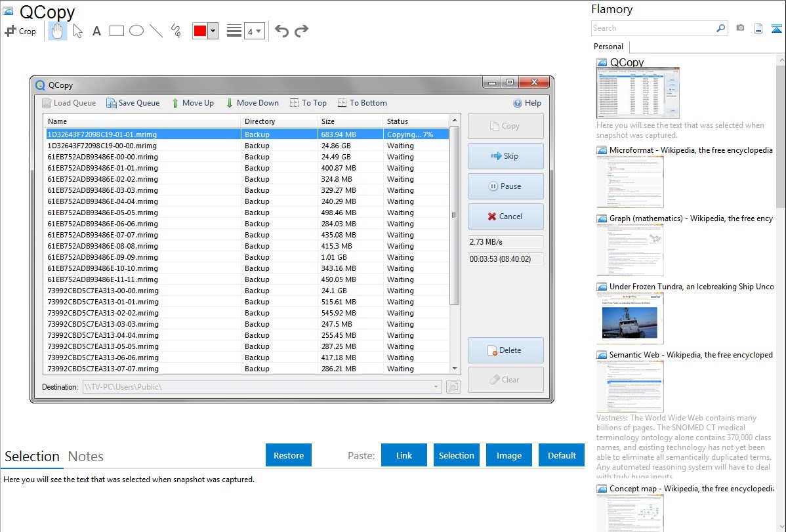The height and width of the screenshot is (532, 786).
Task: Click the camera snapshot icon
Action: click(x=740, y=28)
